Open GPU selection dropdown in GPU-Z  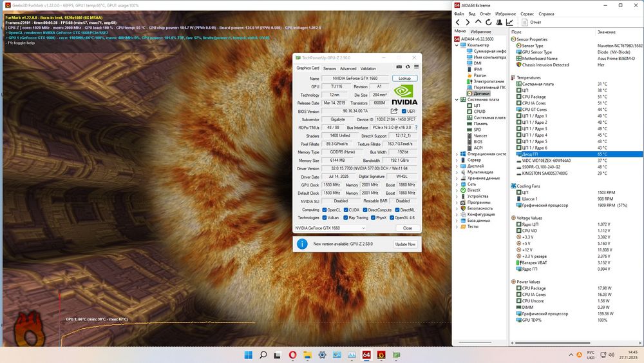330,228
